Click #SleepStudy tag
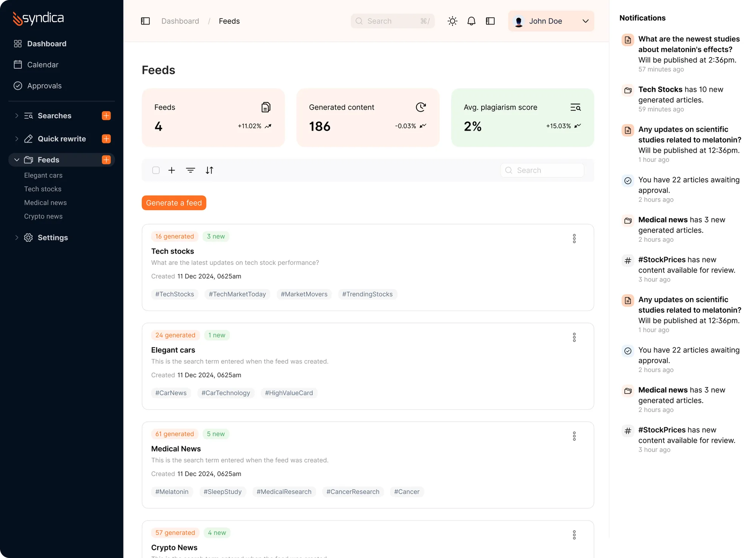The image size is (756, 558). click(x=223, y=492)
